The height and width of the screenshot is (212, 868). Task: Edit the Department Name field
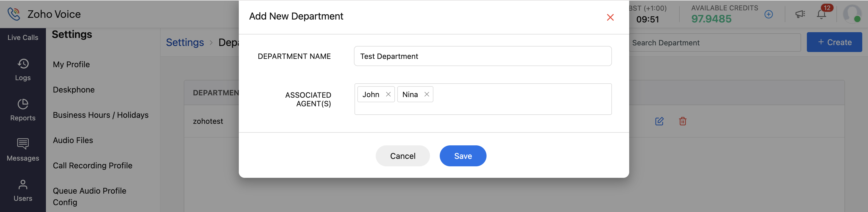click(483, 56)
